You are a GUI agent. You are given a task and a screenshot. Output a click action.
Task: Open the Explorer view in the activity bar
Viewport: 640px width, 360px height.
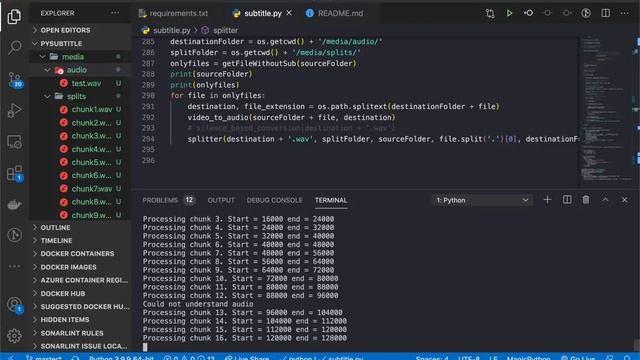coord(14,16)
